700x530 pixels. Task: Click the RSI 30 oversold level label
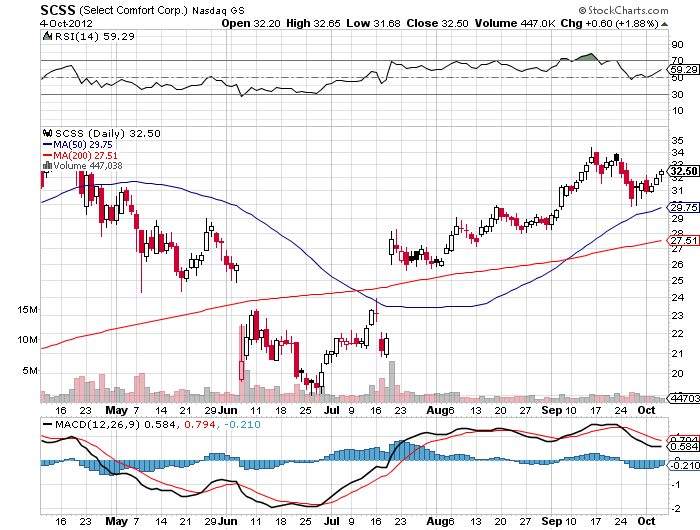(x=677, y=94)
